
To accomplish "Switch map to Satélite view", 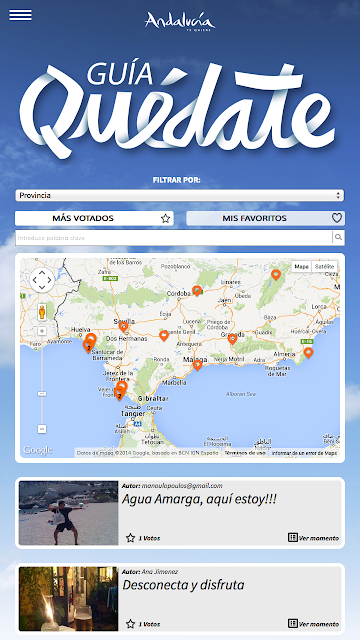I will point(324,267).
